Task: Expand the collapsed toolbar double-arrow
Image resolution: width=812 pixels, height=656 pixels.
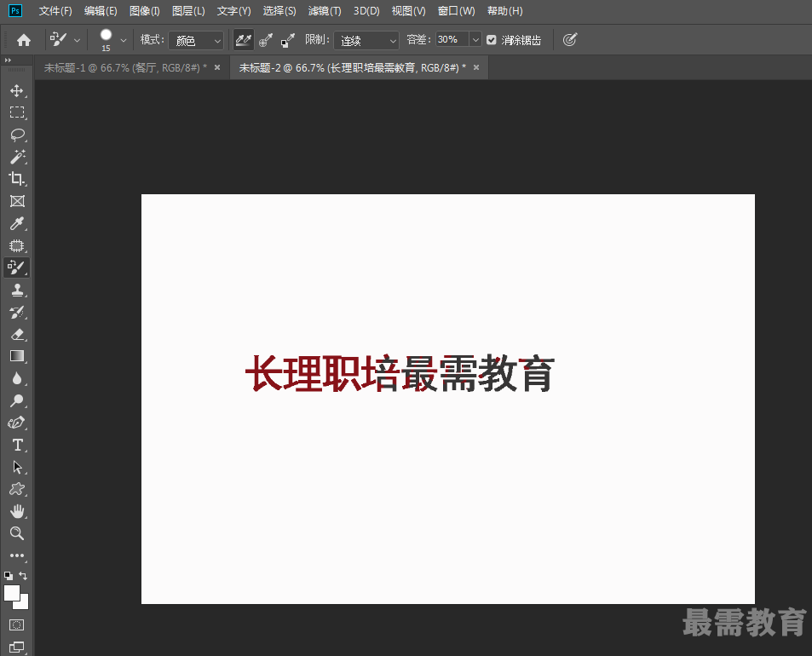Action: click(x=8, y=60)
